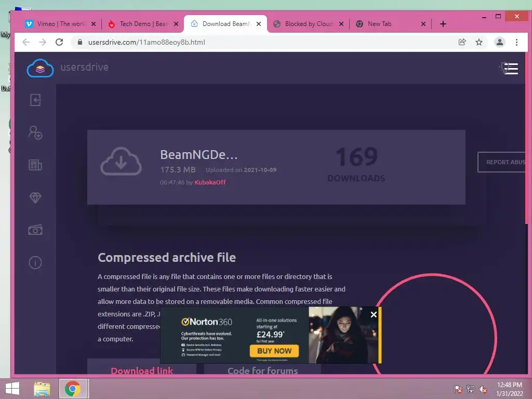Click the 175.3 MB file size text
The image size is (532, 399).
pyautogui.click(x=178, y=170)
